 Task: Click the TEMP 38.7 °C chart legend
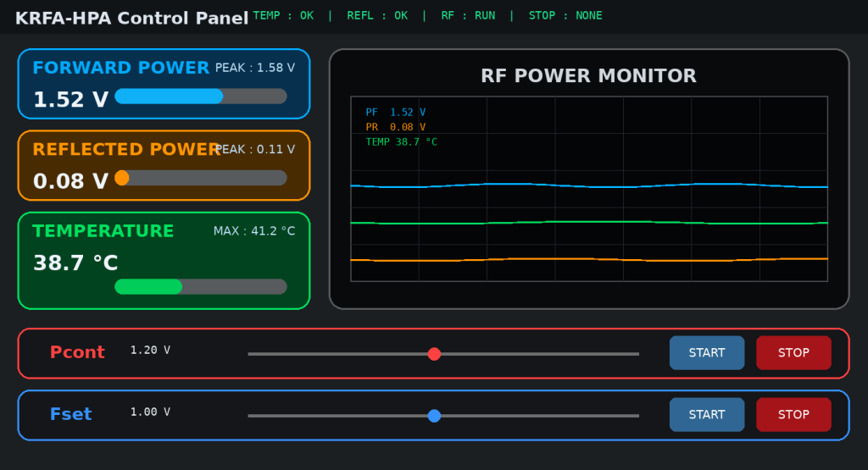401,142
